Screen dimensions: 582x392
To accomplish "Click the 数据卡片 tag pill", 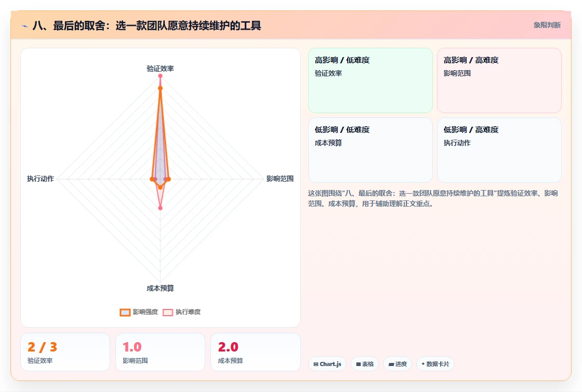I will click(435, 364).
